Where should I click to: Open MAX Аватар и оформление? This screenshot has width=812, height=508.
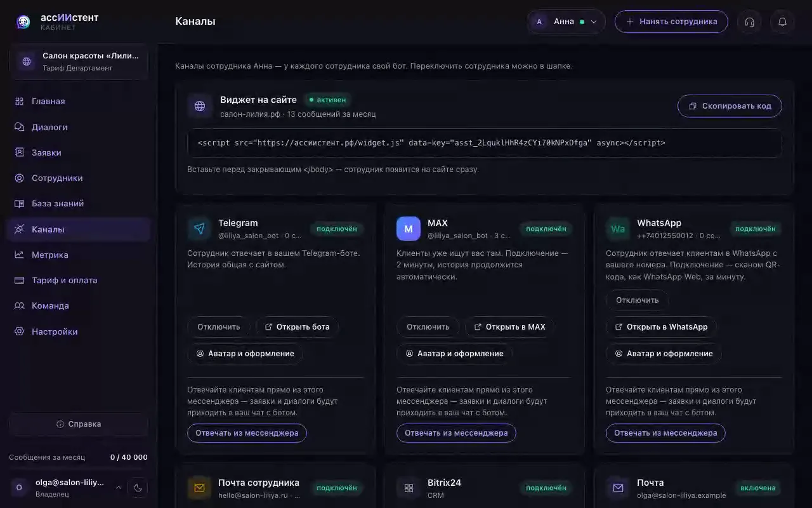(x=454, y=354)
